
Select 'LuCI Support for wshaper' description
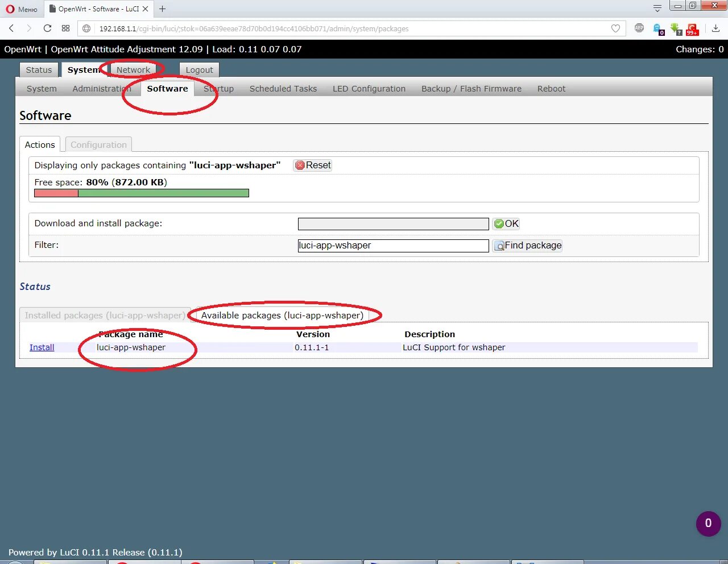pyautogui.click(x=454, y=347)
